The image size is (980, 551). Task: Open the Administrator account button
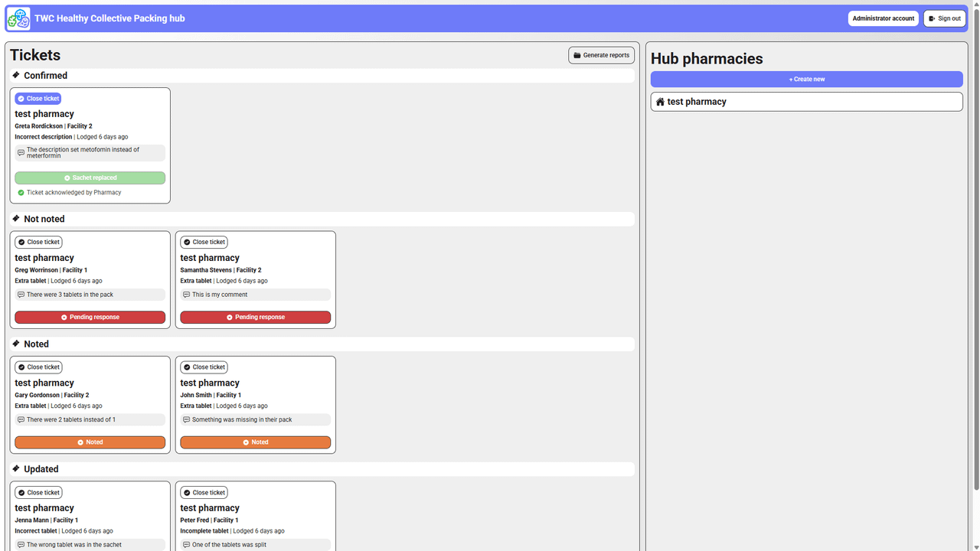pos(883,18)
